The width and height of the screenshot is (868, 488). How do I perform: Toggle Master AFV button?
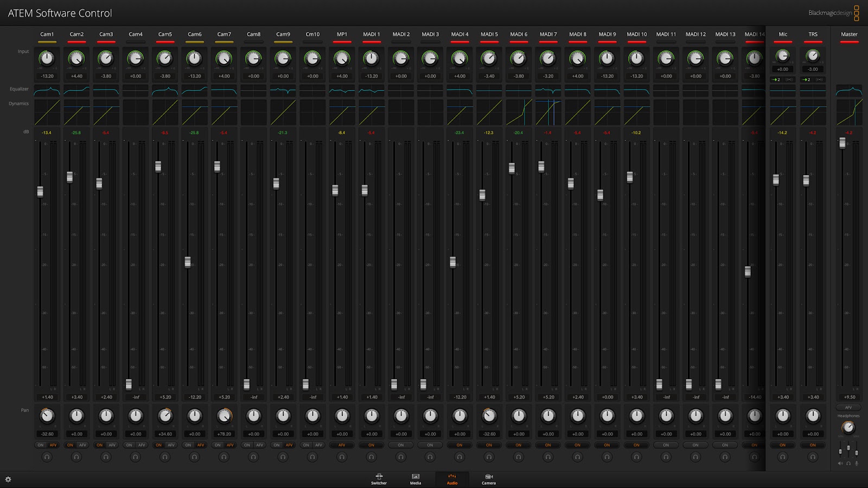(848, 407)
